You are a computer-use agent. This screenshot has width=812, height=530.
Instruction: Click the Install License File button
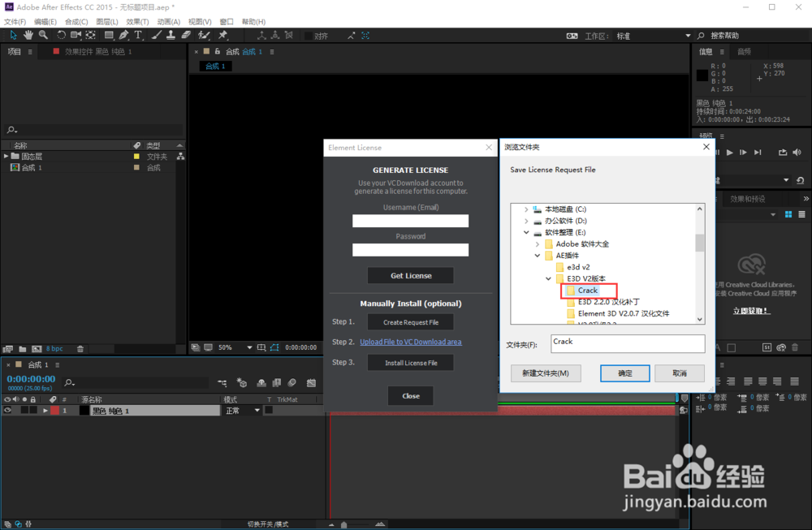point(411,362)
